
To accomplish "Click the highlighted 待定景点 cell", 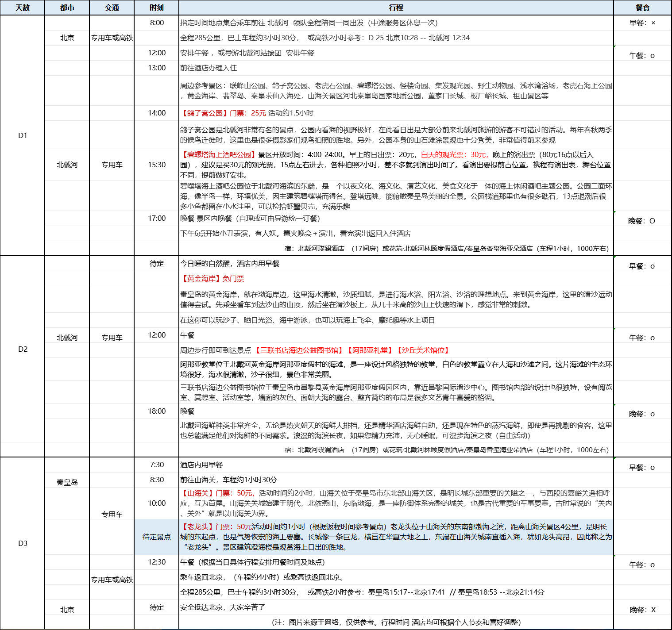I will click(x=156, y=537).
